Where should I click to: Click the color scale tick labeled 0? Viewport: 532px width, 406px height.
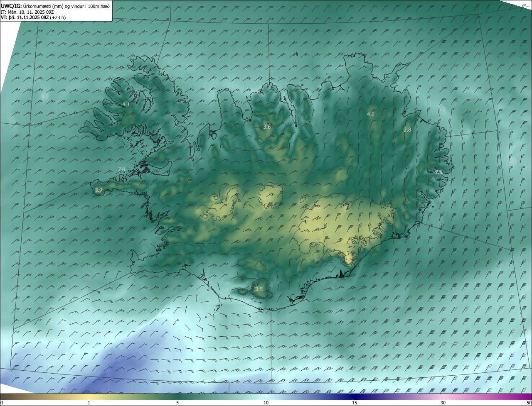point(1,403)
